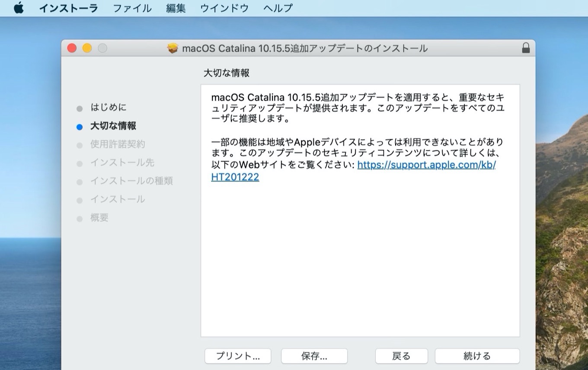Open the 編集 menu

[x=176, y=8]
